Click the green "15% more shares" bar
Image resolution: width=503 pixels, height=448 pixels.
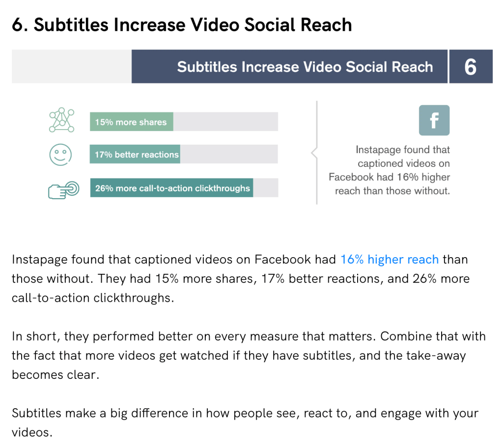point(131,122)
